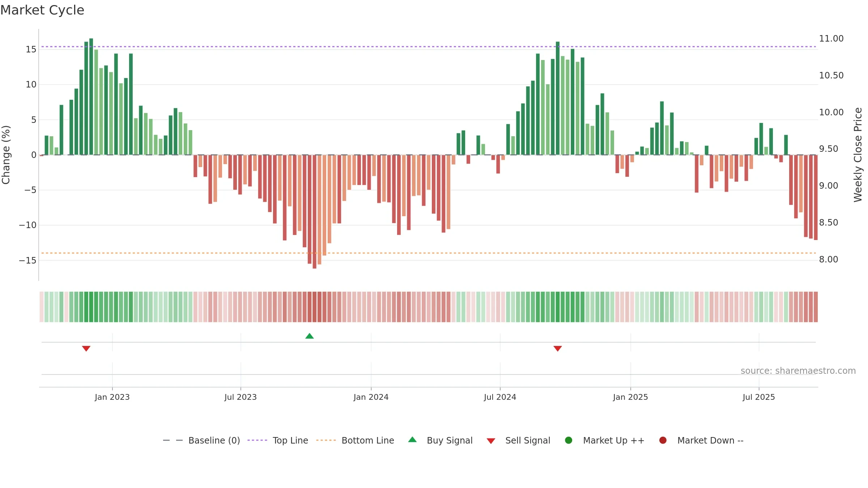868x488 pixels.
Task: Click the Jul 2024 axis label
Action: click(500, 397)
